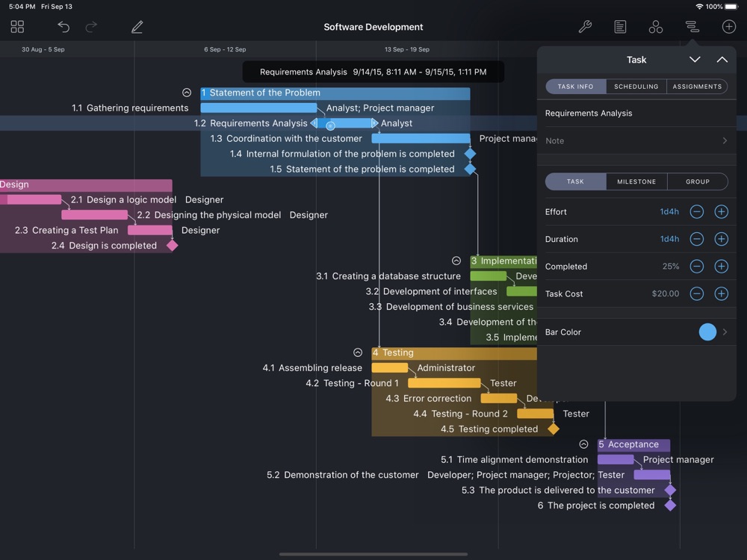The height and width of the screenshot is (560, 747).
Task: Decrease the Completed percentage with minus
Action: [x=696, y=267]
